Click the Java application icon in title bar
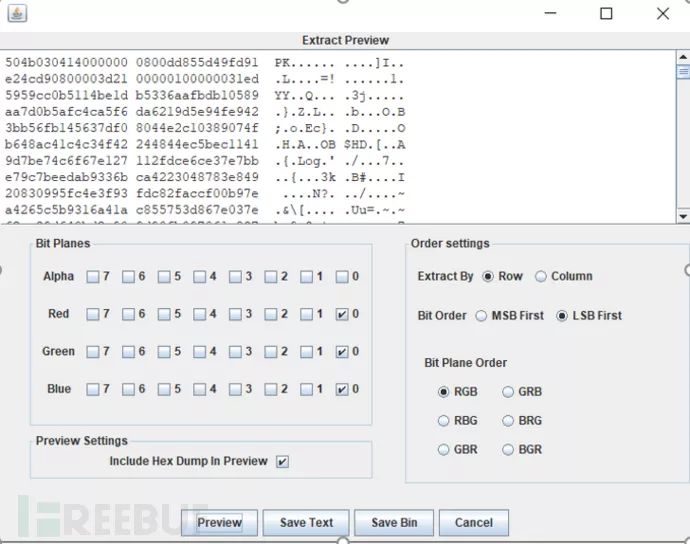 coord(17,13)
